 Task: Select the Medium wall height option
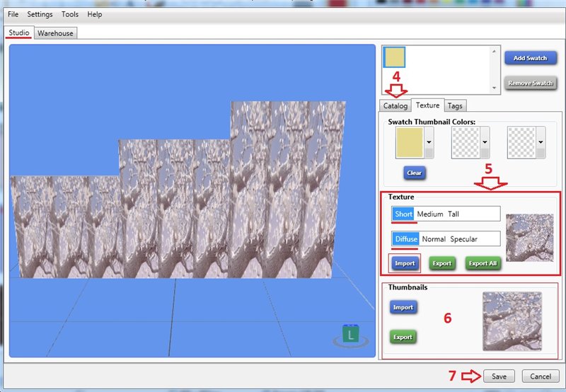[429, 214]
